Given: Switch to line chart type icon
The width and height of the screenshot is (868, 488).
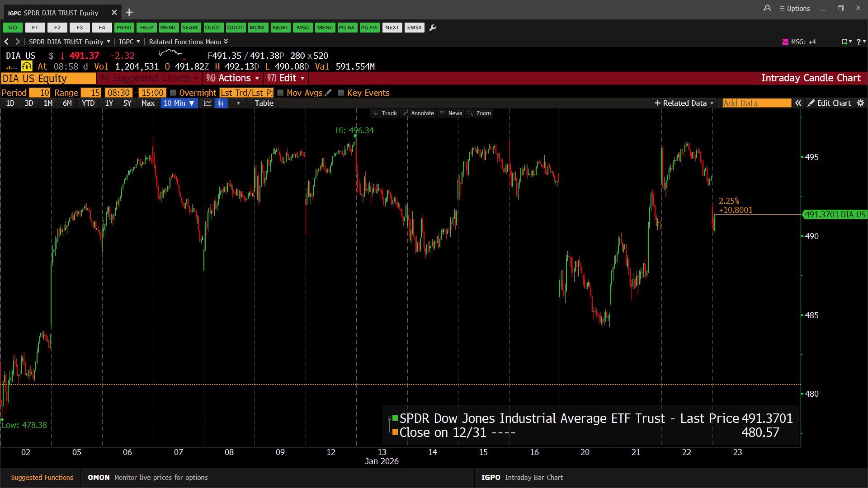Looking at the screenshot, I should point(208,103).
